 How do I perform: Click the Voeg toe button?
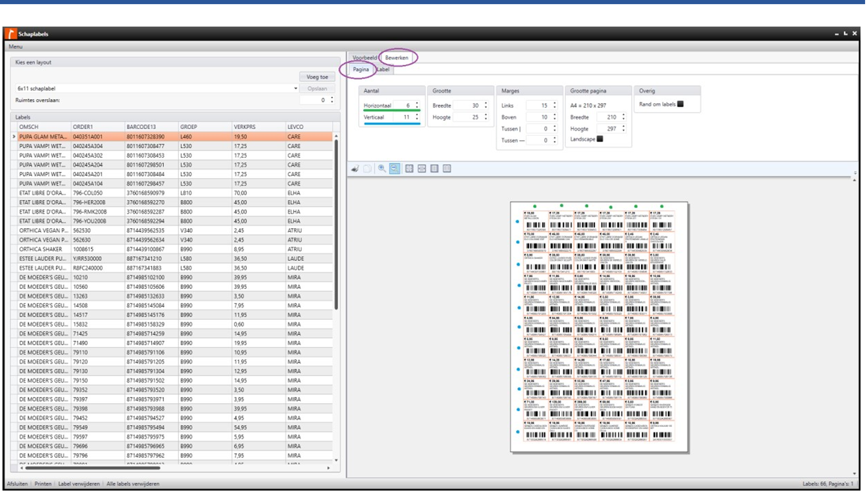(317, 77)
